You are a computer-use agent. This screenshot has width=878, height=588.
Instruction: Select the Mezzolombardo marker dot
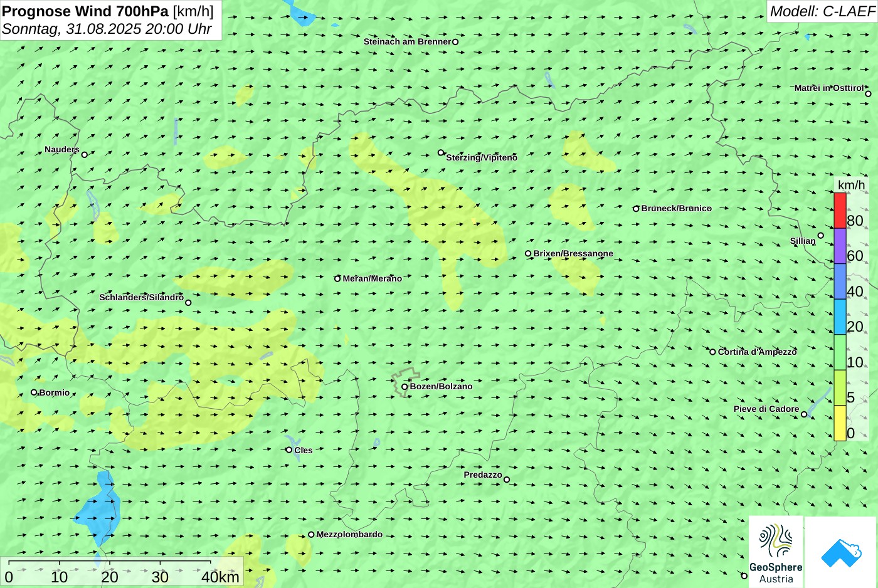pos(311,535)
